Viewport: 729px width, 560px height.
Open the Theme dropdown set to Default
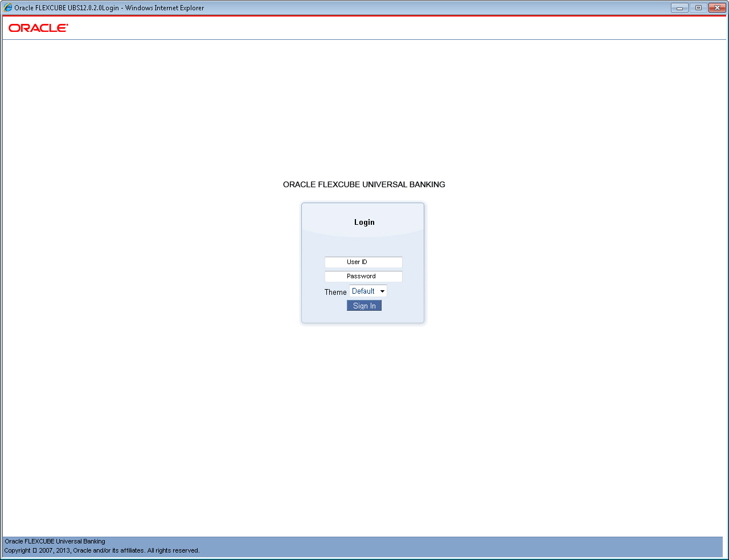coord(368,291)
